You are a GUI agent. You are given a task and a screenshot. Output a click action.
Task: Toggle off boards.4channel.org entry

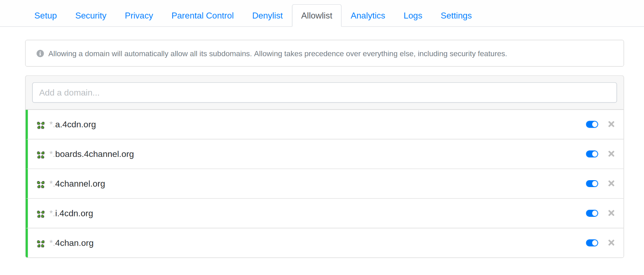pos(592,154)
